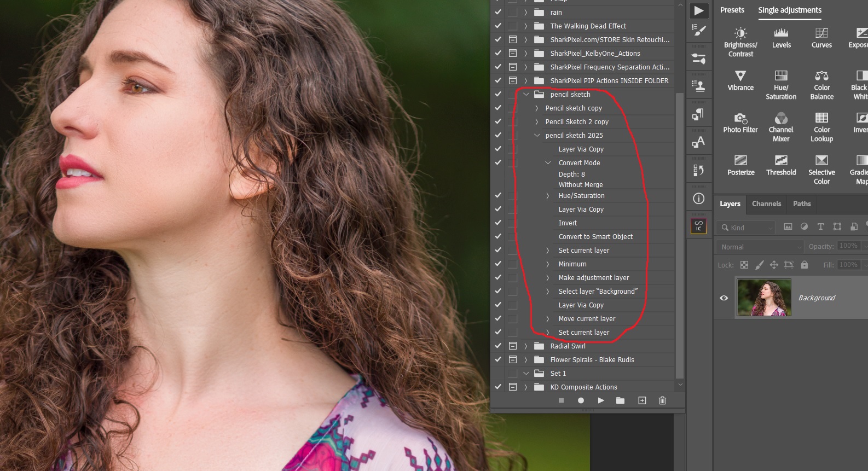Select the Convert to Smart Object step

click(x=595, y=236)
